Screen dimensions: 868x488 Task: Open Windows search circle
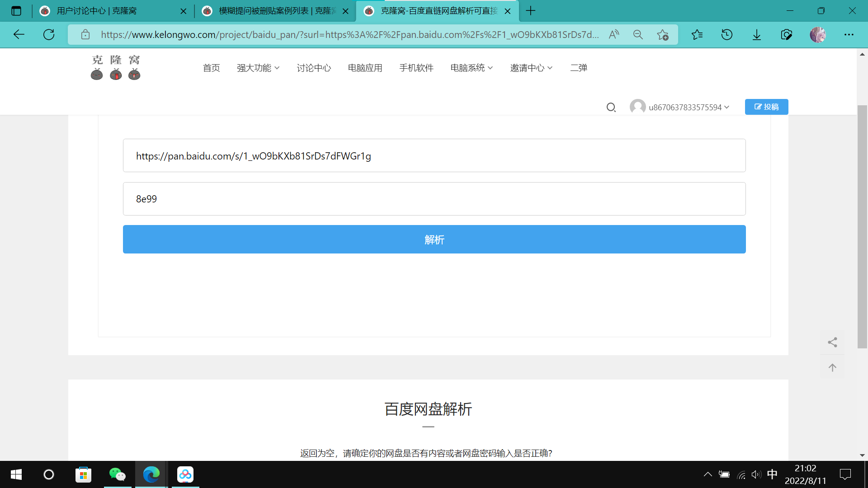(49, 474)
